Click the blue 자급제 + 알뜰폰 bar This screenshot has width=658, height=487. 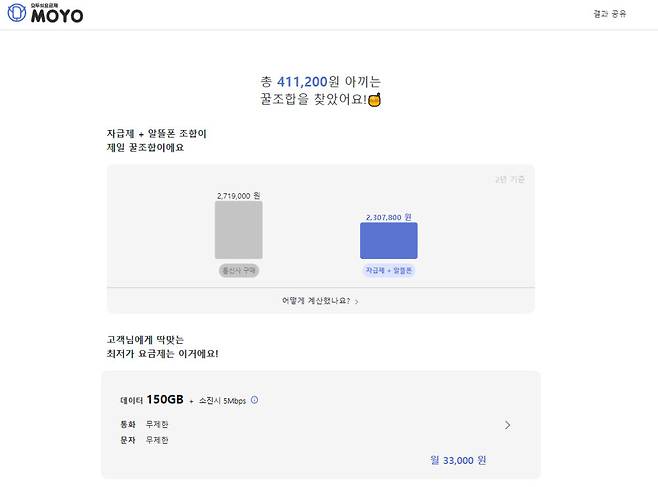coord(388,241)
